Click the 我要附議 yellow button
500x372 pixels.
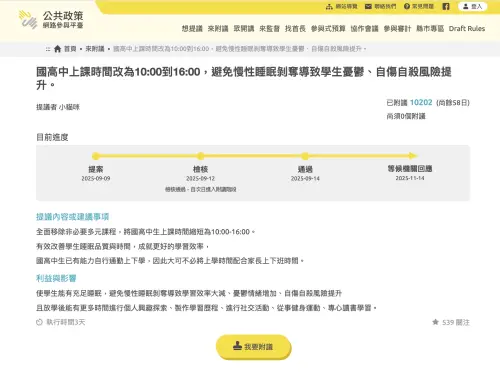click(254, 347)
